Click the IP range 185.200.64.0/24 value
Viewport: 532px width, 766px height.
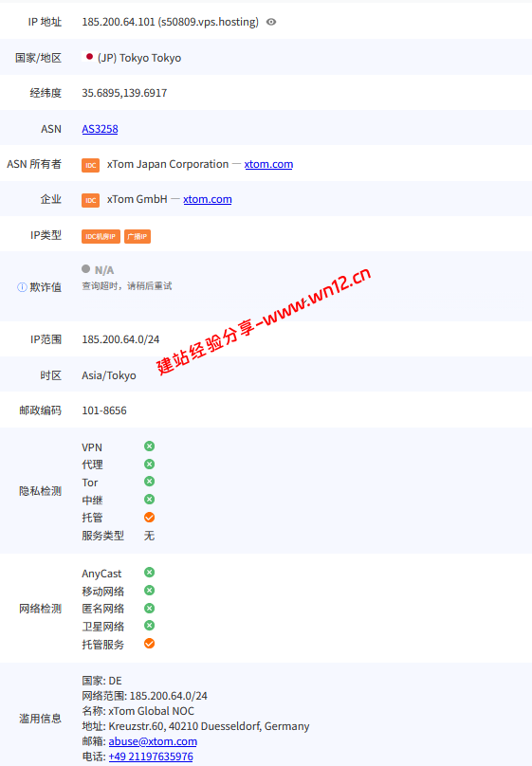120,339
